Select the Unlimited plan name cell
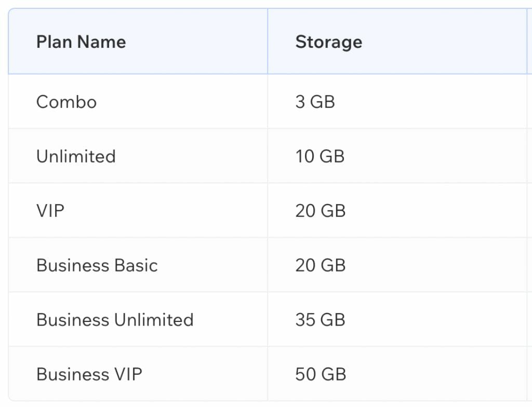The image size is (532, 407). click(x=76, y=156)
